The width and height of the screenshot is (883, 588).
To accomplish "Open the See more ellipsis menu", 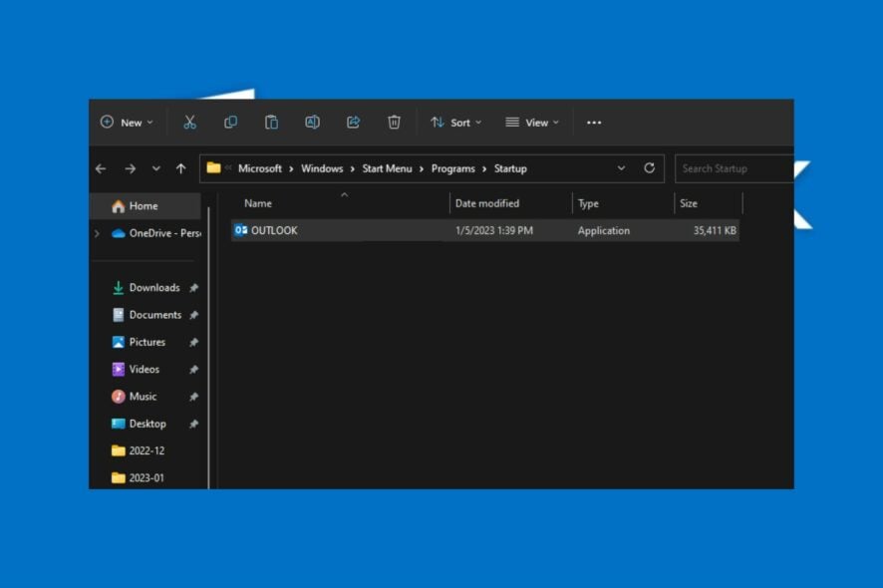I will (594, 122).
